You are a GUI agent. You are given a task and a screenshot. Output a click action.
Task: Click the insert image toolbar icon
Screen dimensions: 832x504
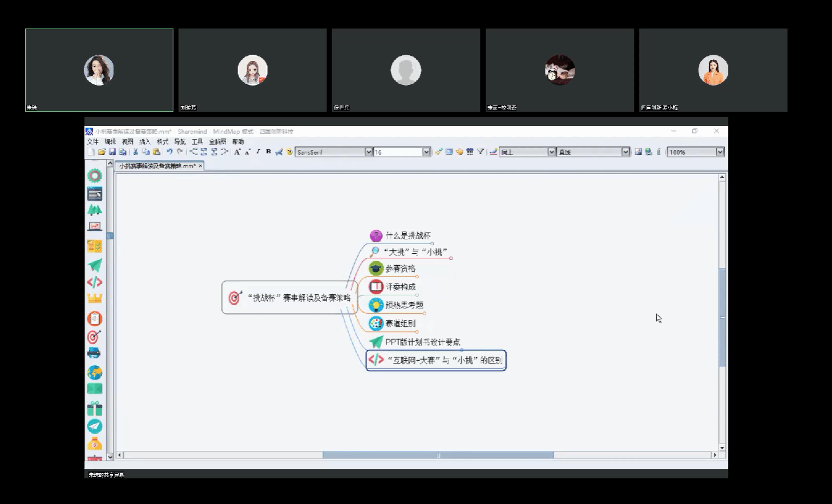tap(638, 152)
